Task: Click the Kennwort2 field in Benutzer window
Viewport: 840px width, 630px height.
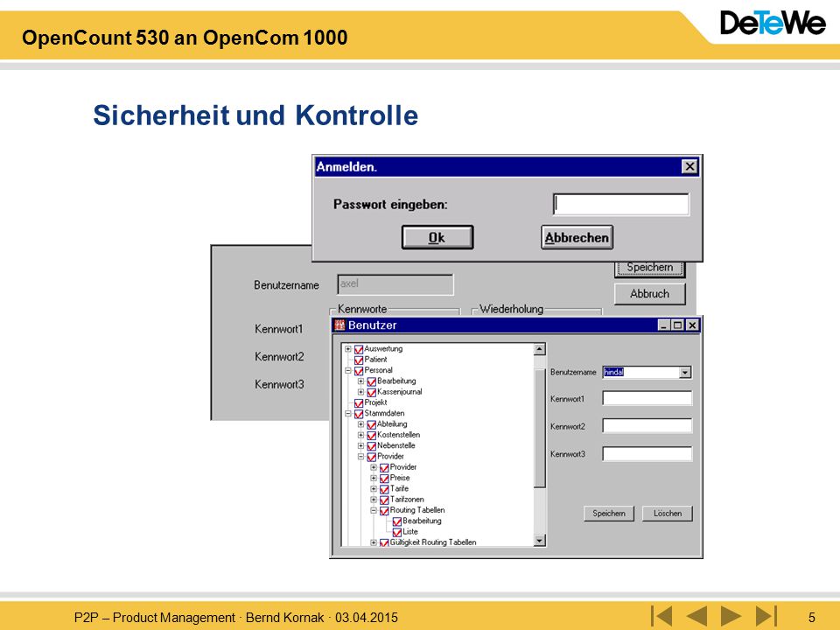Action: (647, 426)
